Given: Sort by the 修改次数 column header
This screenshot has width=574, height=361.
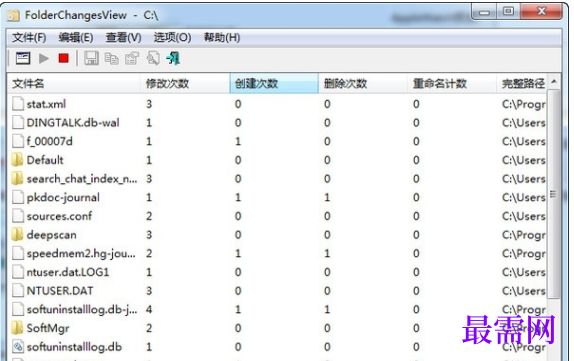Looking at the screenshot, I should pyautogui.click(x=185, y=83).
